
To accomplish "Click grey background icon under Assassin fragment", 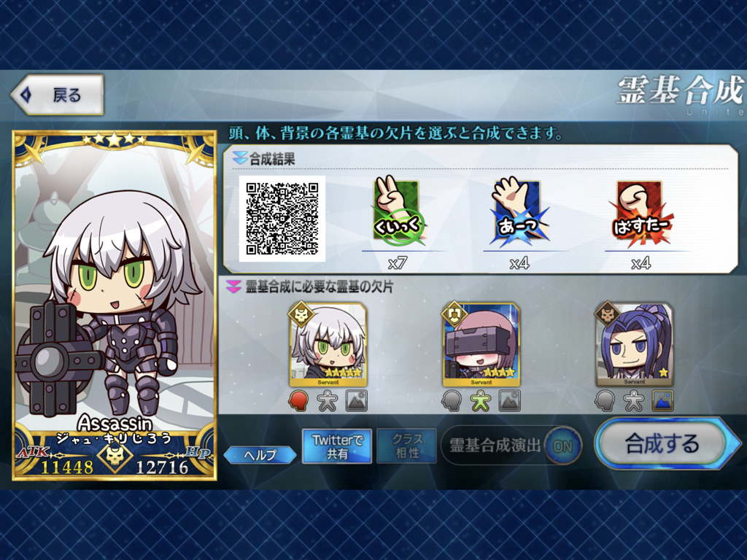I will click(356, 401).
